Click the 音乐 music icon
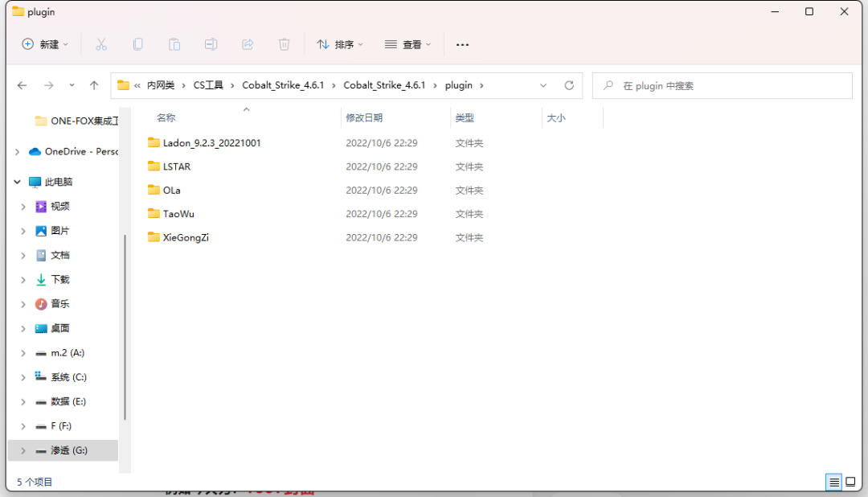Viewport: 868px width, 497px height. click(41, 304)
